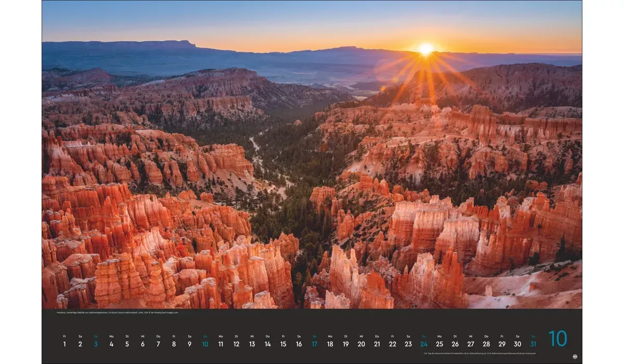Select highlighted Sunday 24
The image size is (624, 364).
424,344
